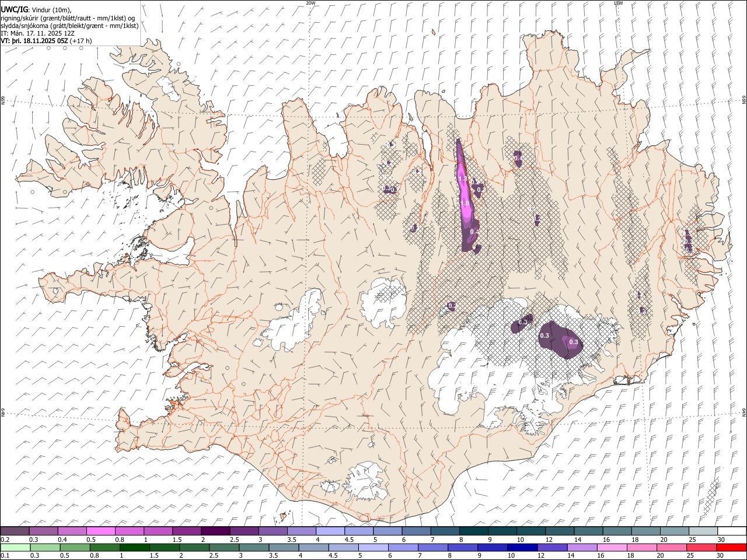
Task: Pick the top-row legend swatch labeled 0.4
Action: pos(72,531)
